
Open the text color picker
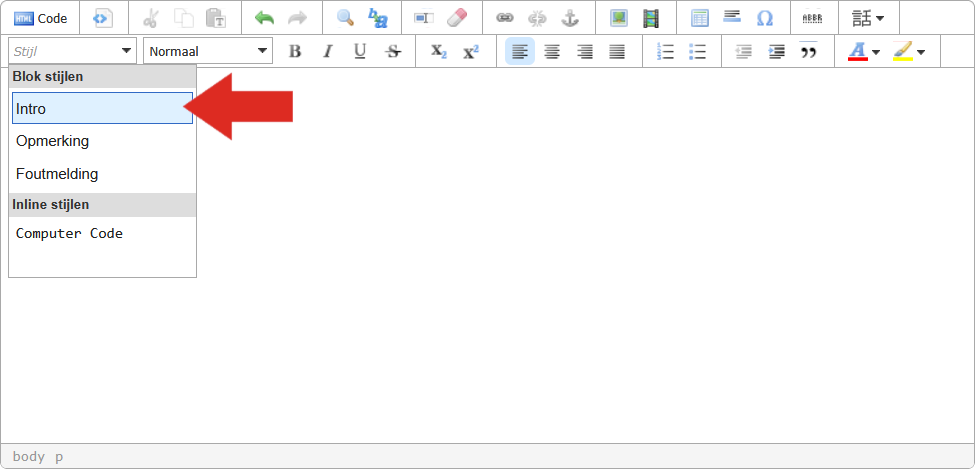coord(863,51)
